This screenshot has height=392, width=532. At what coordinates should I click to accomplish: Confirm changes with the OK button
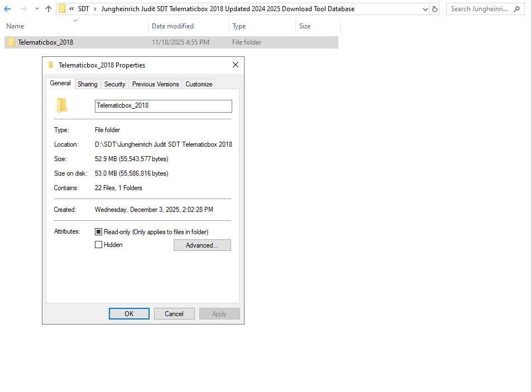(x=128, y=313)
